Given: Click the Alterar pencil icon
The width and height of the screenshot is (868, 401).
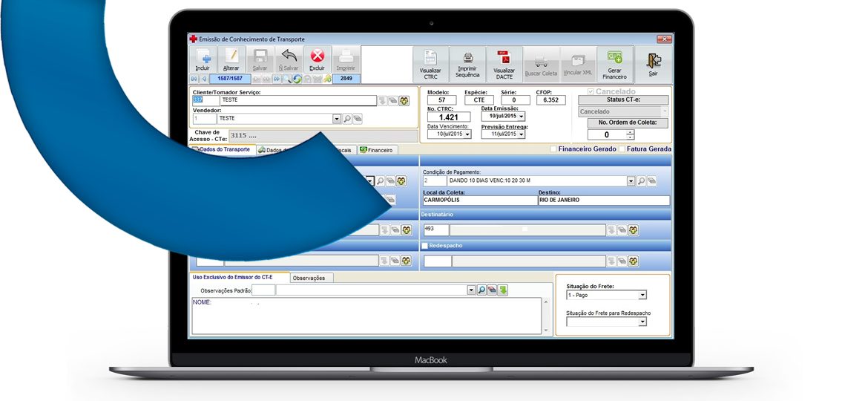Looking at the screenshot, I should (x=231, y=59).
